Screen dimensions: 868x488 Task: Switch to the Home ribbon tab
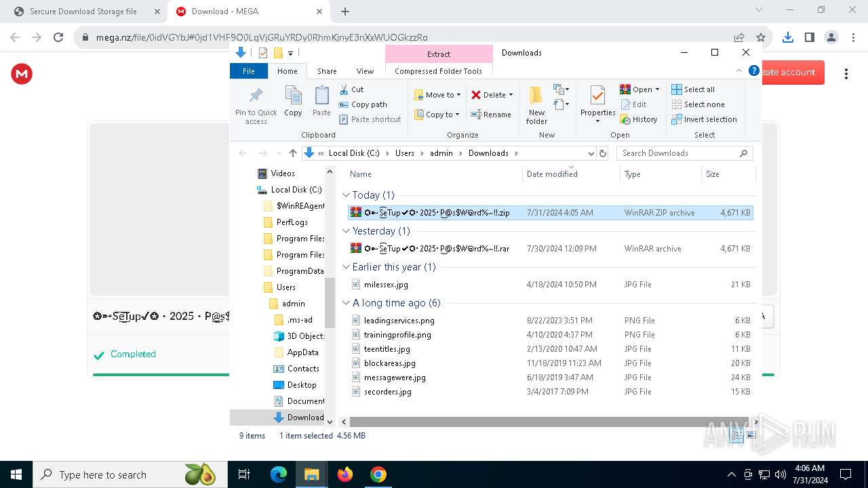click(x=287, y=71)
